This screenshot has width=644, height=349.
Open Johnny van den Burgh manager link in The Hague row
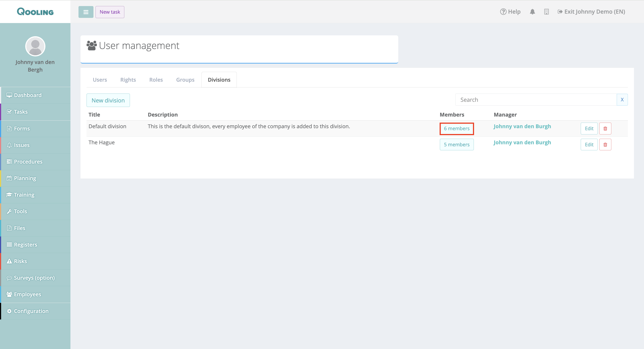522,143
